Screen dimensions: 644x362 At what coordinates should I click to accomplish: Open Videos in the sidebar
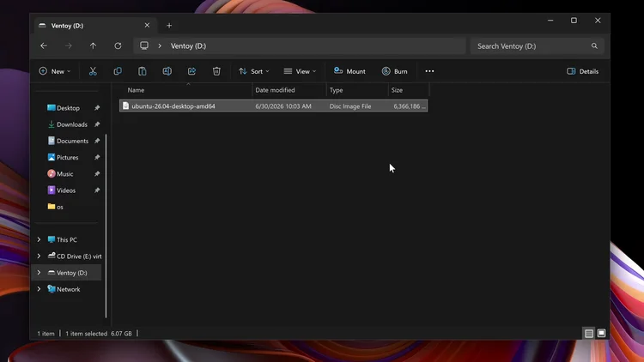click(x=68, y=190)
